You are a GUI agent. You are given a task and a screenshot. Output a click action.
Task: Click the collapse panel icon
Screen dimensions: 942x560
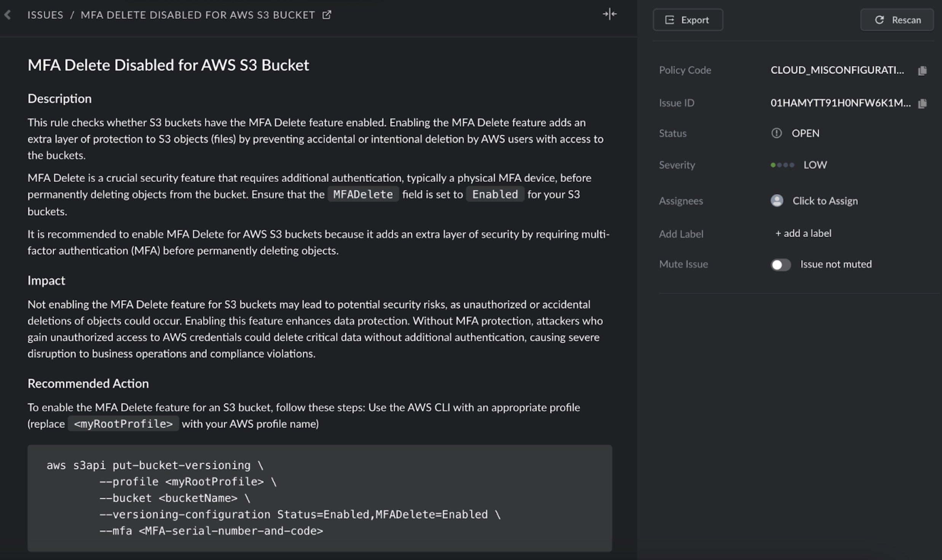[x=609, y=14]
